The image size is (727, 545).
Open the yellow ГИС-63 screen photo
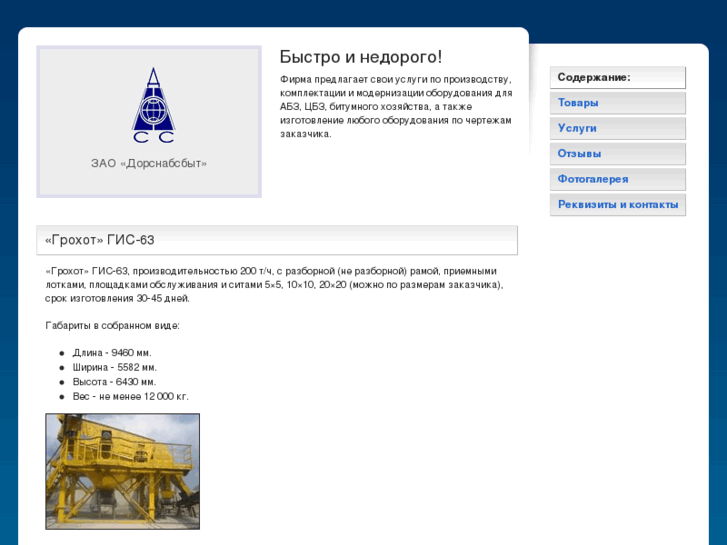(122, 471)
